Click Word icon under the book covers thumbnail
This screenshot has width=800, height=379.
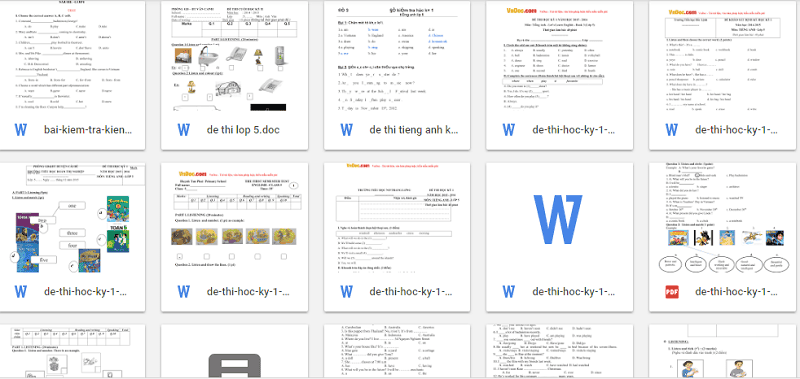21,292
